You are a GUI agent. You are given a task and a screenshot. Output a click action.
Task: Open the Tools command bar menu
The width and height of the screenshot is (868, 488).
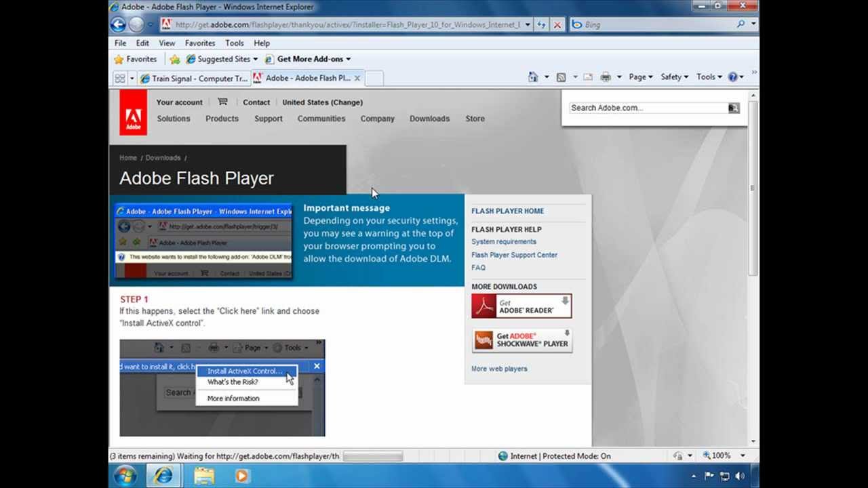coord(709,77)
